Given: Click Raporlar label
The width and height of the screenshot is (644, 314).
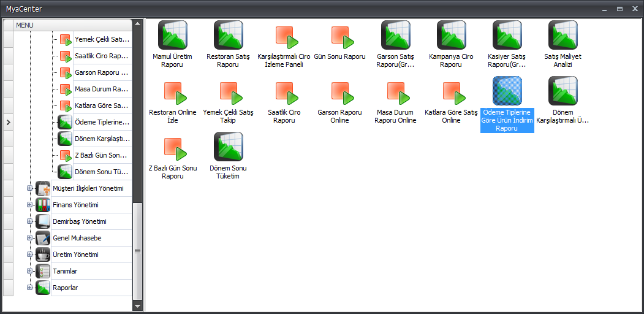Looking at the screenshot, I should pos(66,288).
